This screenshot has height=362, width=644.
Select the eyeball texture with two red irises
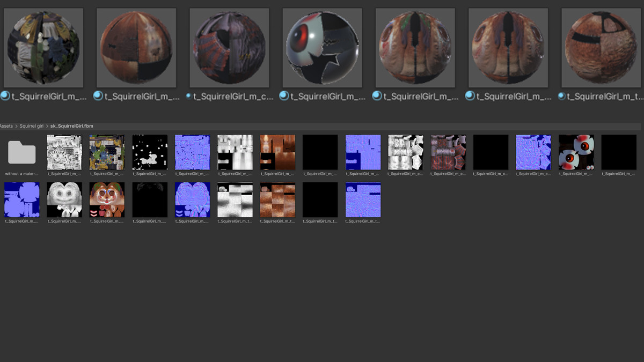tap(576, 152)
